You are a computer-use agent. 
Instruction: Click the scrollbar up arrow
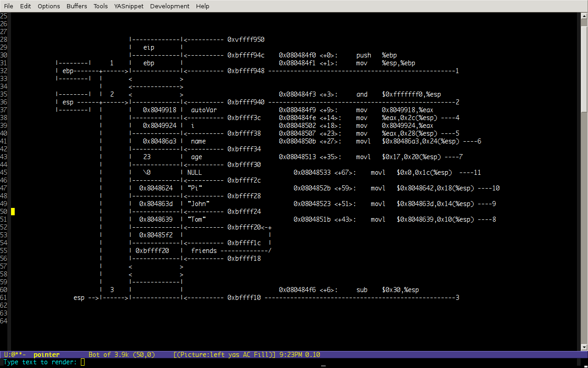[x=584, y=16]
